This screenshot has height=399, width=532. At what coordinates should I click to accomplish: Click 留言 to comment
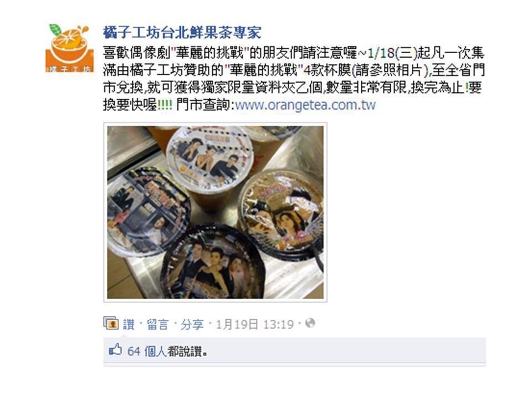pos(157,324)
